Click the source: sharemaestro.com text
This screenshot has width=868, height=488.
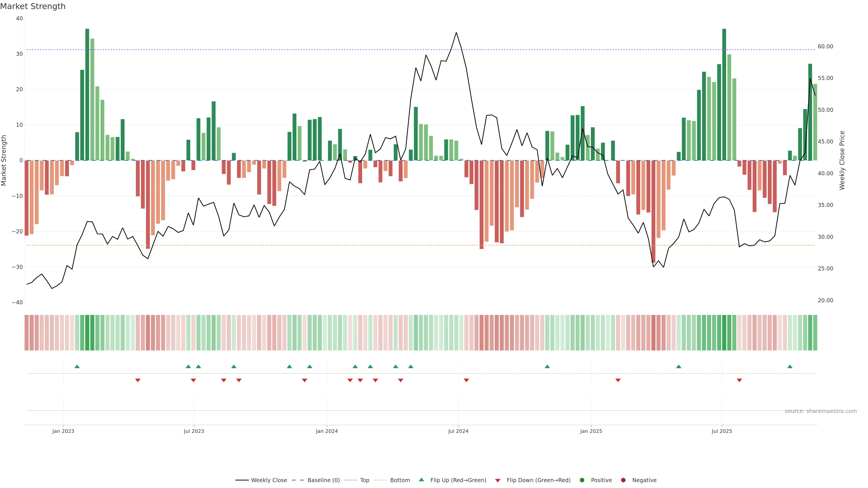click(821, 411)
